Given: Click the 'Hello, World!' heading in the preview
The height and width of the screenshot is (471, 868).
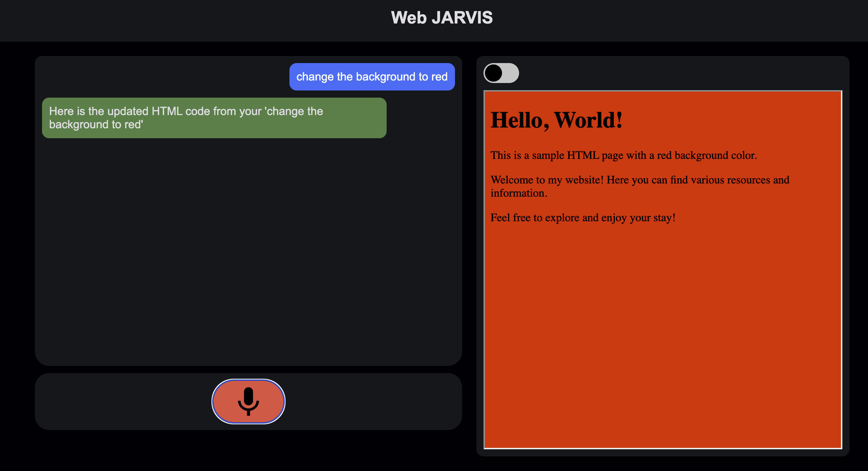Looking at the screenshot, I should [556, 120].
